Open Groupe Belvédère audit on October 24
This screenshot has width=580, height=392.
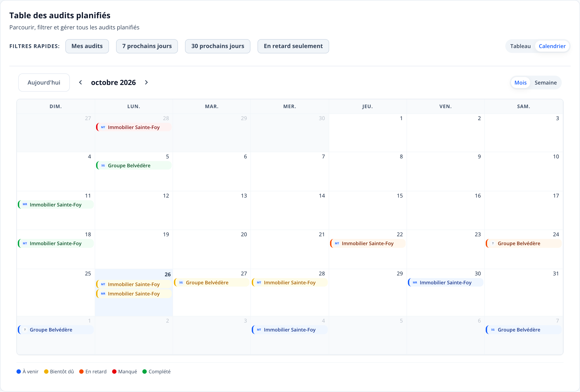tap(524, 243)
